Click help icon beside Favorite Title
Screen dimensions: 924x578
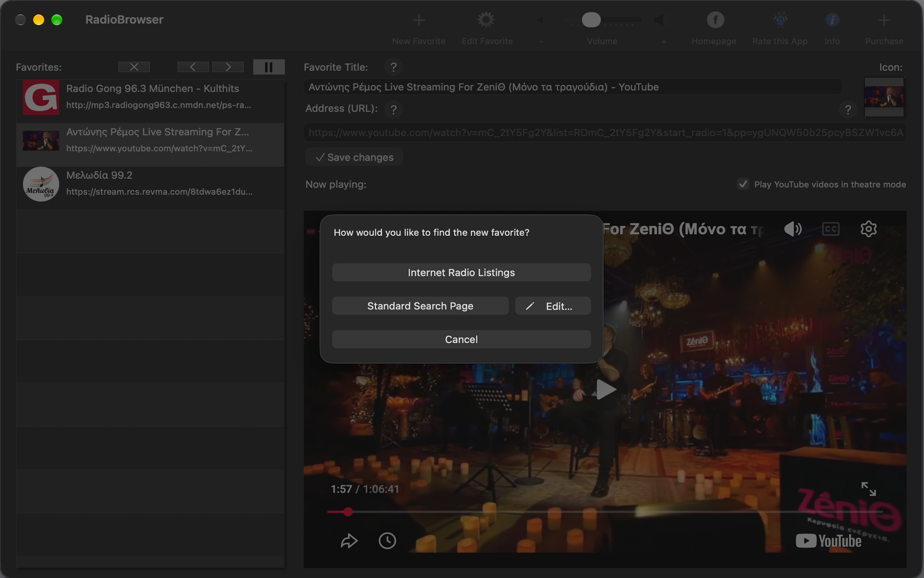pos(394,67)
